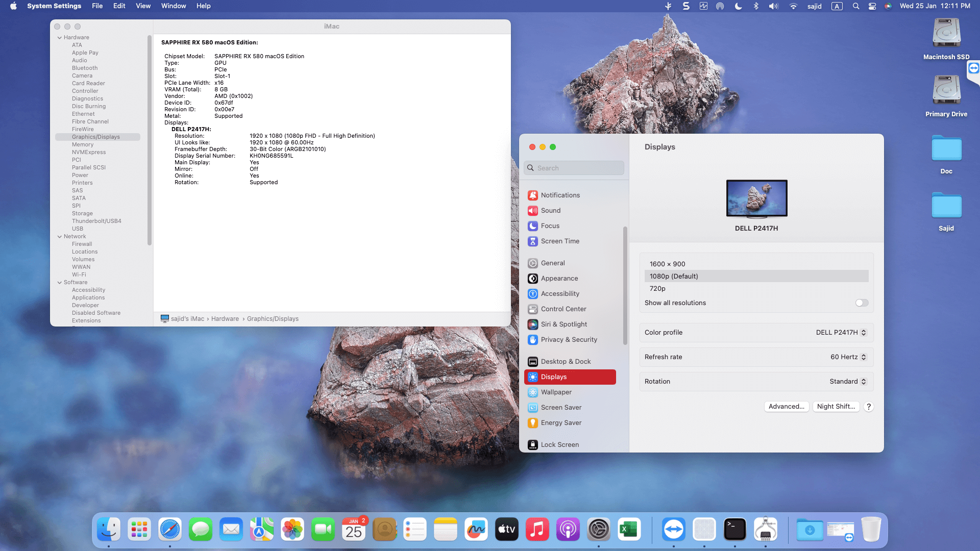Launch Safari from the Dock
Image resolution: width=980 pixels, height=551 pixels.
click(170, 530)
